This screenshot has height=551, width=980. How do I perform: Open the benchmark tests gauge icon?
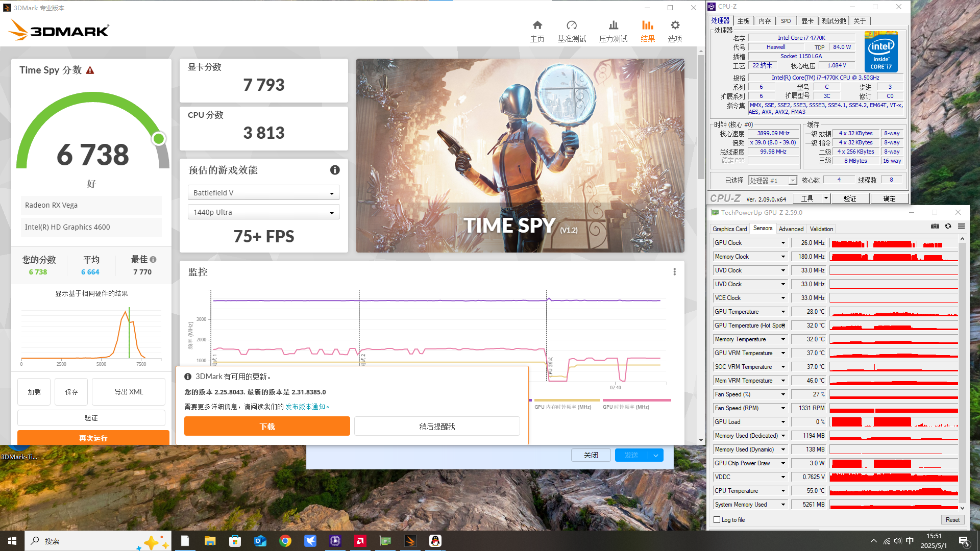point(572,31)
